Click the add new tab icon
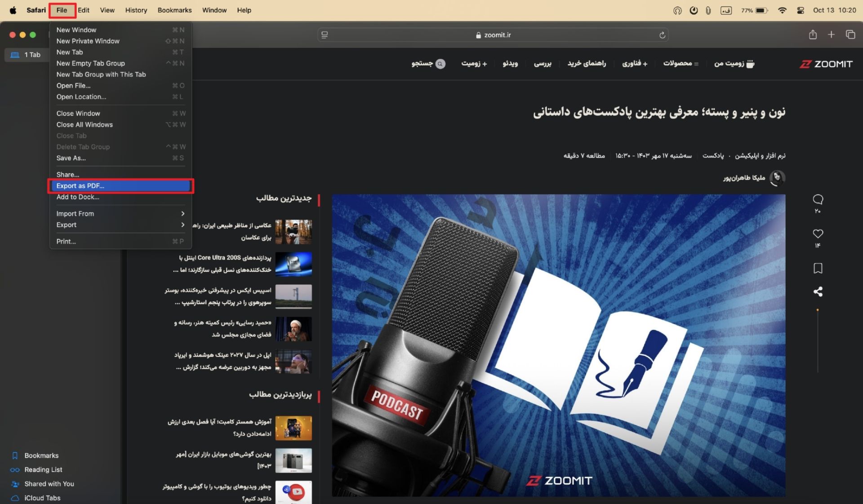 pyautogui.click(x=831, y=35)
